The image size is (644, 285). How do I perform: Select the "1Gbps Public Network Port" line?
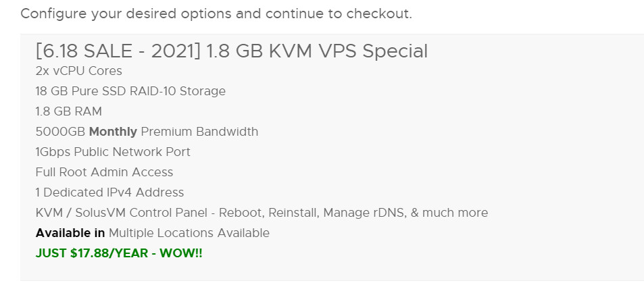tap(113, 152)
